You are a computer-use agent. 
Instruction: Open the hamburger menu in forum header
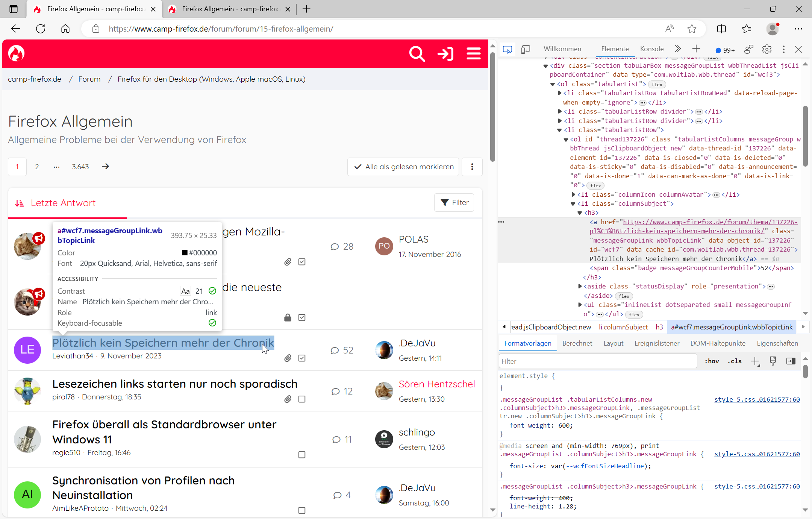(474, 54)
